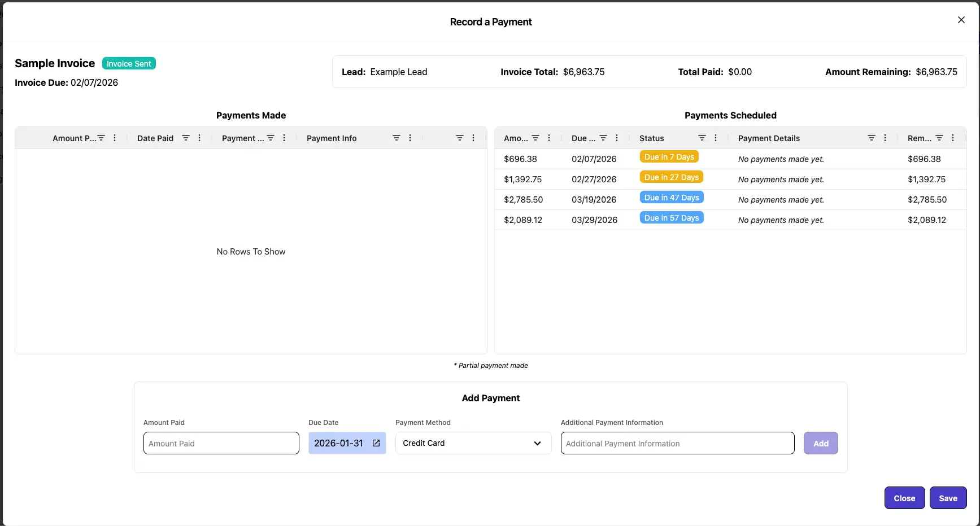Sort by the Payment Details column header
Screen dimensions: 980x526
pos(769,138)
